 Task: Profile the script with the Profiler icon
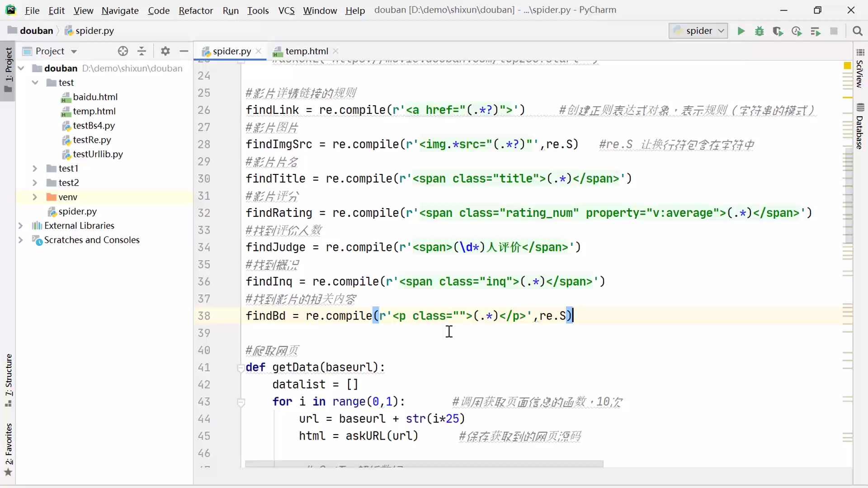click(797, 31)
